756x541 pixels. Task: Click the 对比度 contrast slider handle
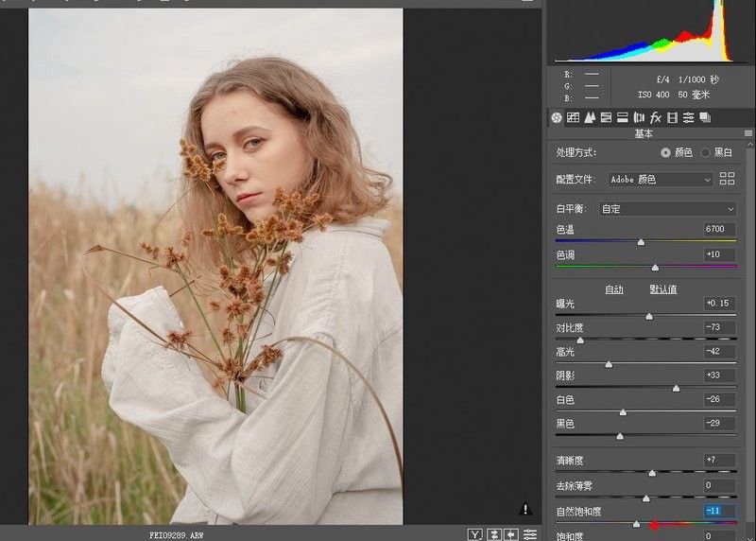click(580, 340)
